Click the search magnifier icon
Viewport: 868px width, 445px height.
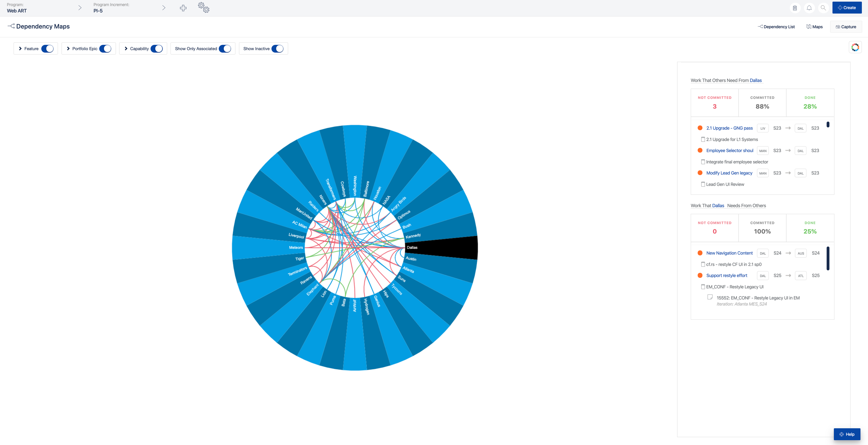[x=823, y=8]
